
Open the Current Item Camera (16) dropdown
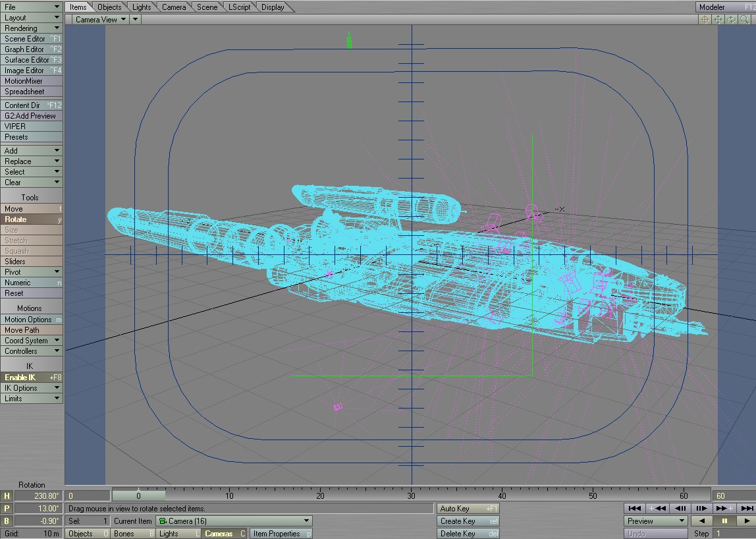point(234,521)
